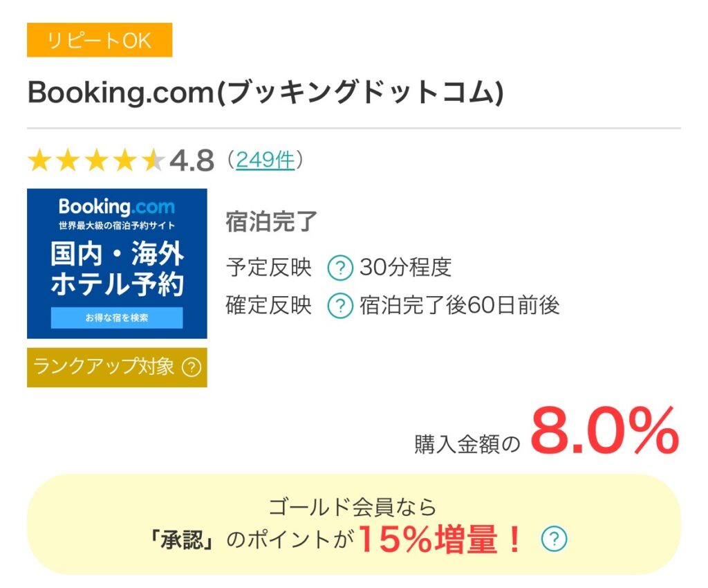This screenshot has width=708, height=588.
Task: Click the Booking.com(ブッキングドットコム) title
Action: [265, 93]
